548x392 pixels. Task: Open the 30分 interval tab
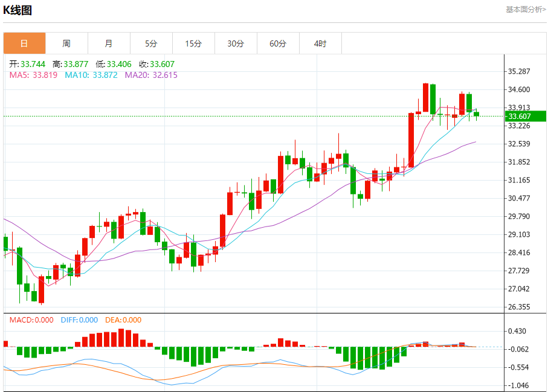236,43
